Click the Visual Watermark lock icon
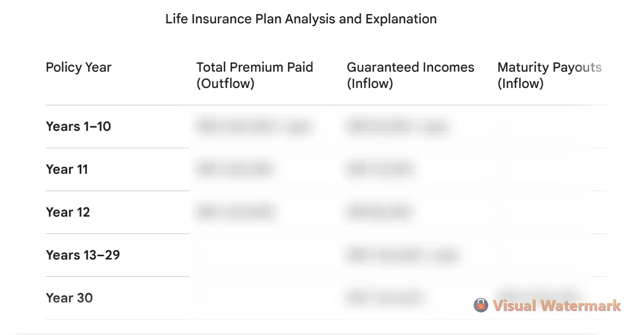The image size is (644, 335). point(481,305)
